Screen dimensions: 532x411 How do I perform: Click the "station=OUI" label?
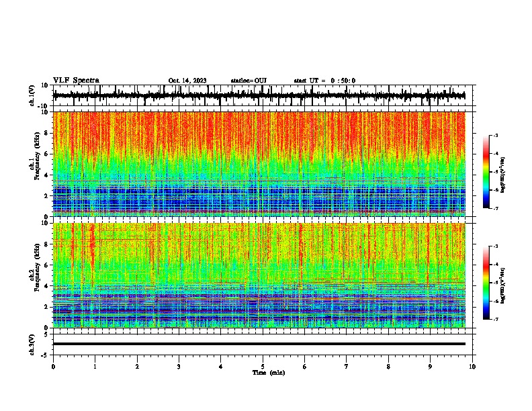(249, 81)
